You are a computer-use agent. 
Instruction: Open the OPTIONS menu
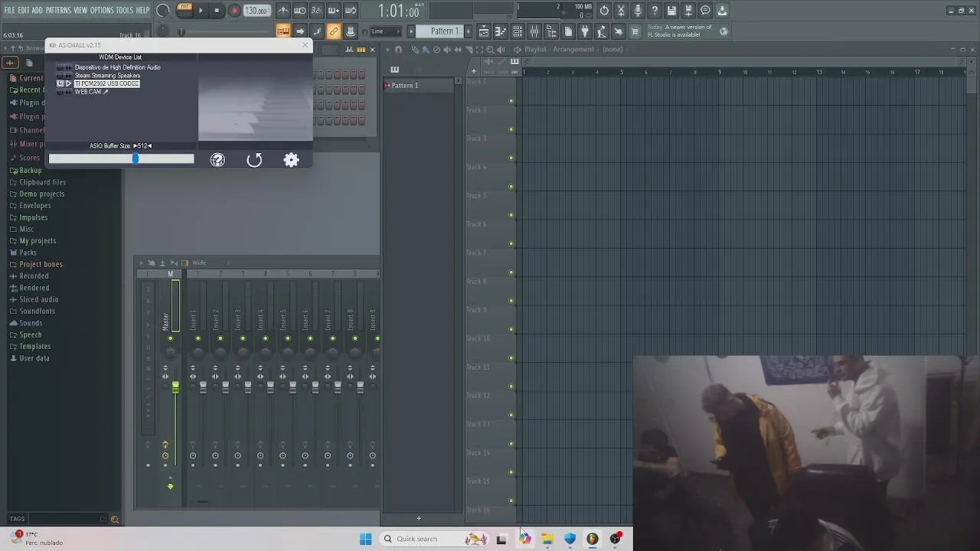click(102, 10)
